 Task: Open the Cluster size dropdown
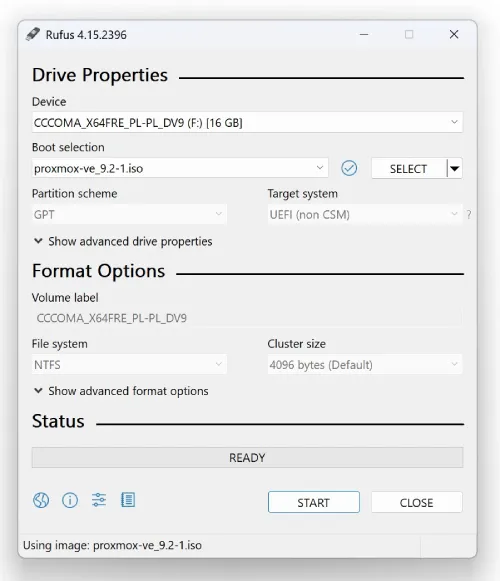click(x=365, y=365)
